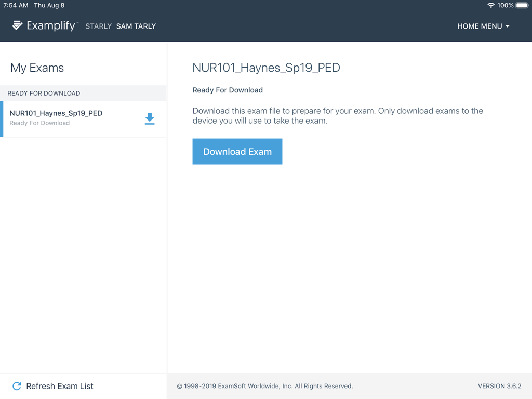532x399 pixels.
Task: Click the STARLY label next to the logo
Action: pyautogui.click(x=98, y=26)
